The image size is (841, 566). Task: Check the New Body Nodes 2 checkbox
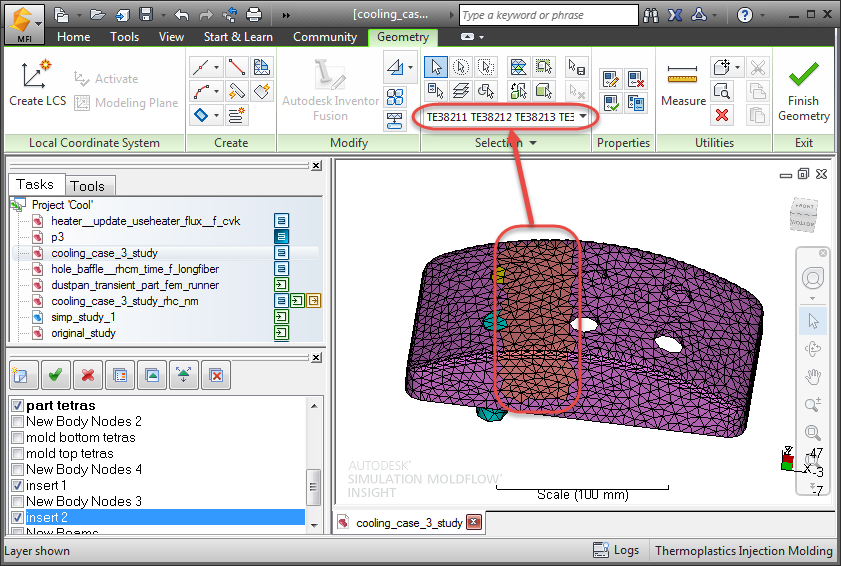tap(18, 422)
